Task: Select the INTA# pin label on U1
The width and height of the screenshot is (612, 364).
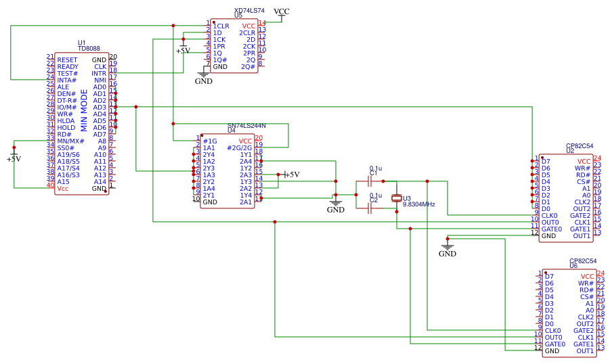Action: tap(67, 81)
